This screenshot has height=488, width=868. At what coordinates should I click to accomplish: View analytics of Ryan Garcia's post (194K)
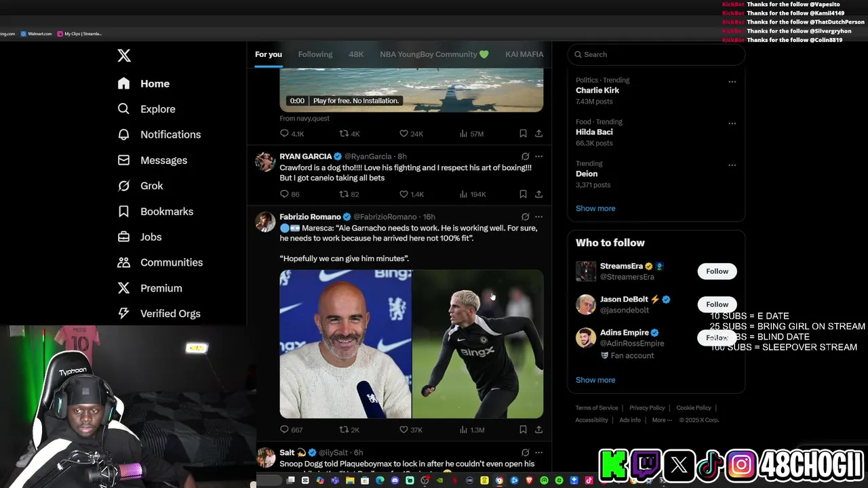click(472, 194)
